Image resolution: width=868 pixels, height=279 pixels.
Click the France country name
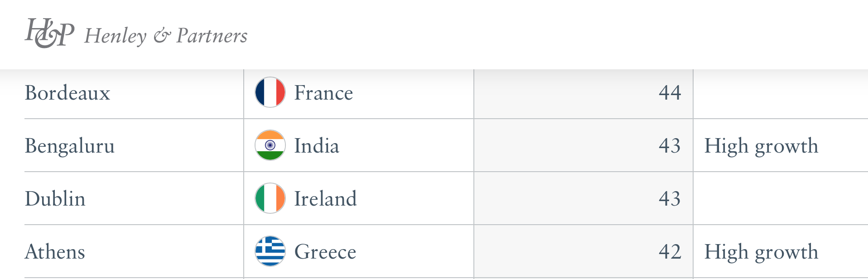pos(323,93)
